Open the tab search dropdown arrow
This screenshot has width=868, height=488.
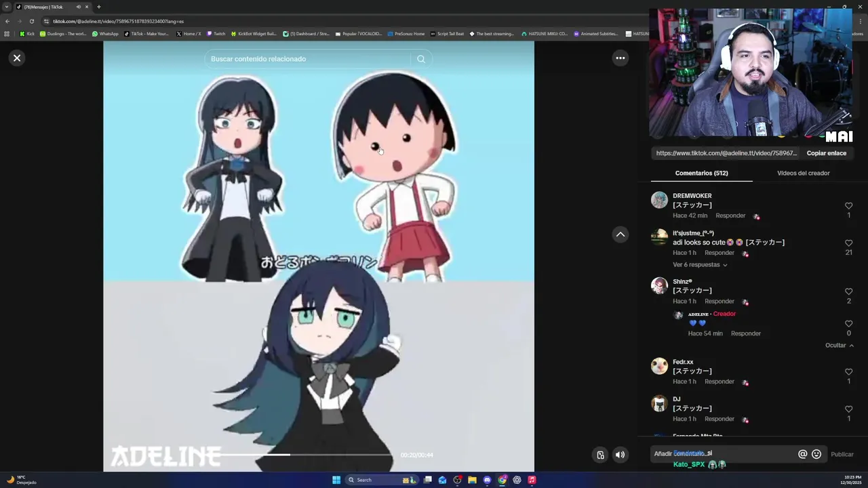7,7
